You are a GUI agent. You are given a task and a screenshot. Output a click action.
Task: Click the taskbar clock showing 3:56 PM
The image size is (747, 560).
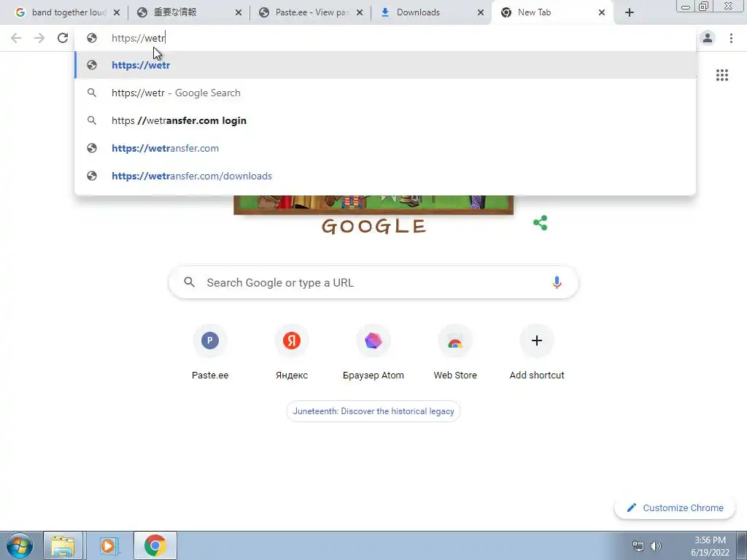pos(711,546)
